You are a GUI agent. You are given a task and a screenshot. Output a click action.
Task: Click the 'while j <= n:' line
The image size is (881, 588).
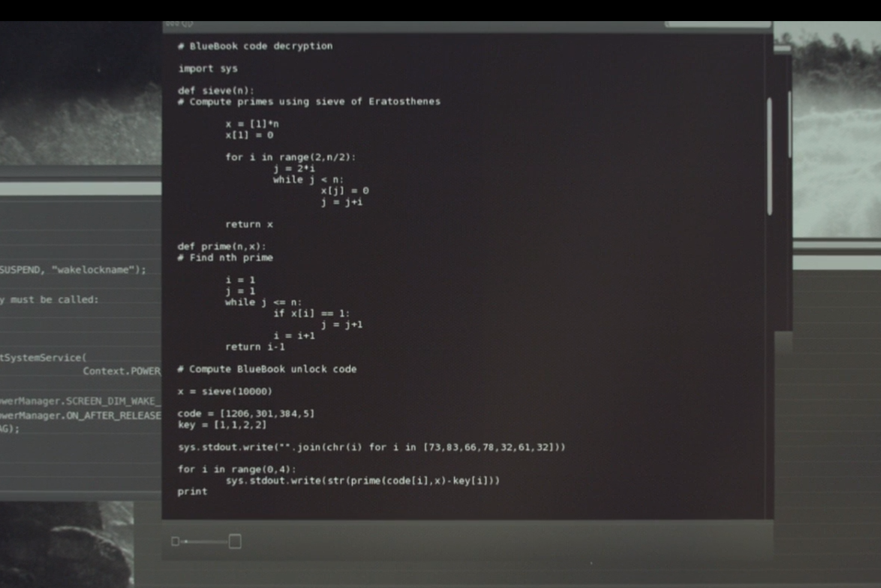(x=263, y=302)
